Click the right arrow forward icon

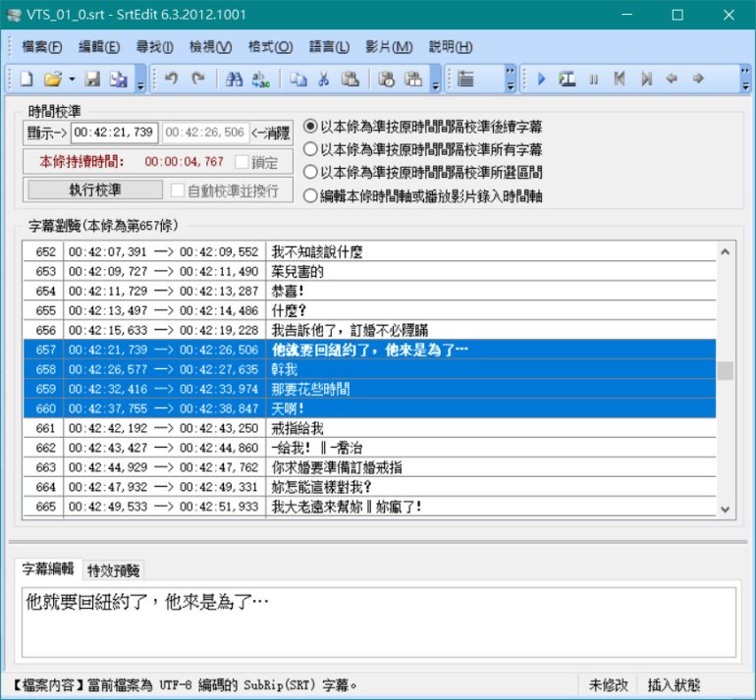(698, 79)
